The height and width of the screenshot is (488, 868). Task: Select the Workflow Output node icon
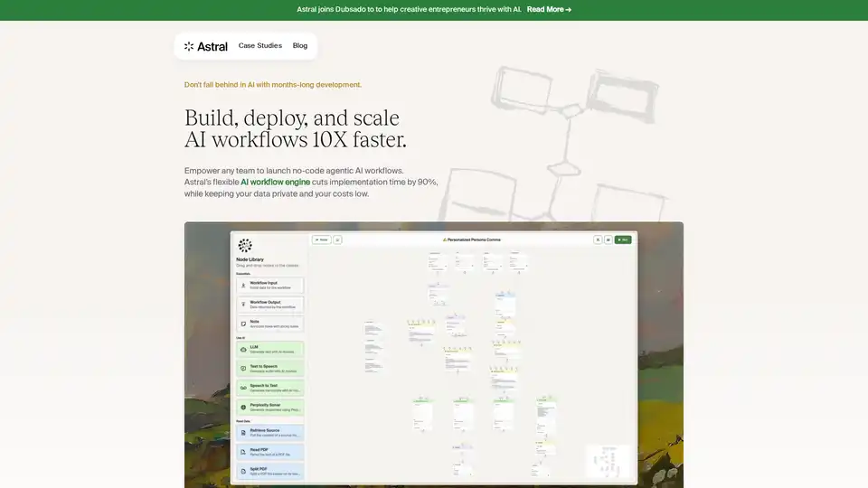pyautogui.click(x=243, y=305)
